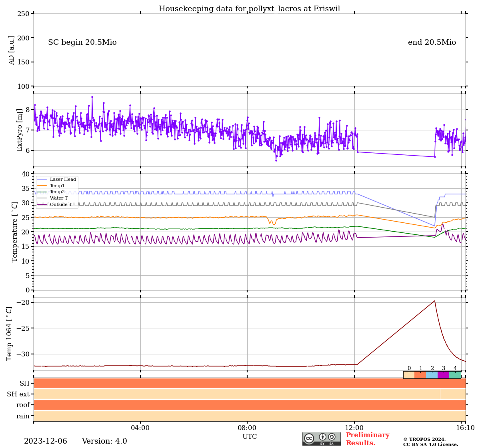Click the plot title about pollyxt_lacros at Eriswil
The image size is (480, 448).
pos(250,9)
